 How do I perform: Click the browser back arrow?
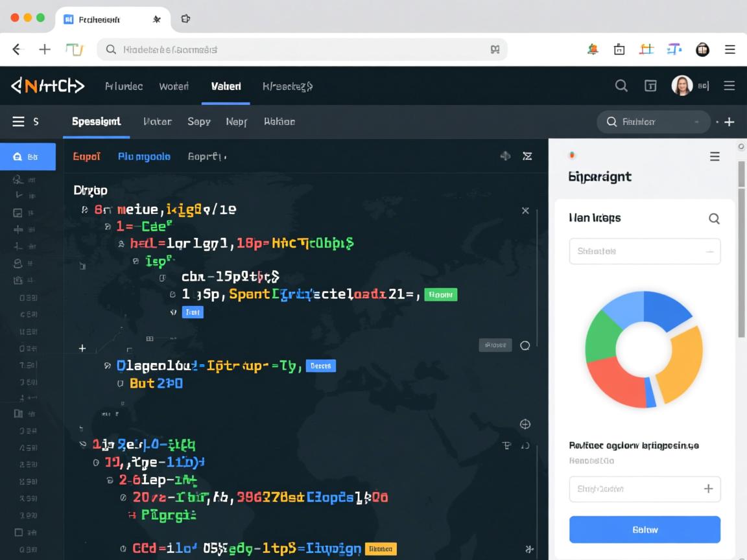[18, 49]
